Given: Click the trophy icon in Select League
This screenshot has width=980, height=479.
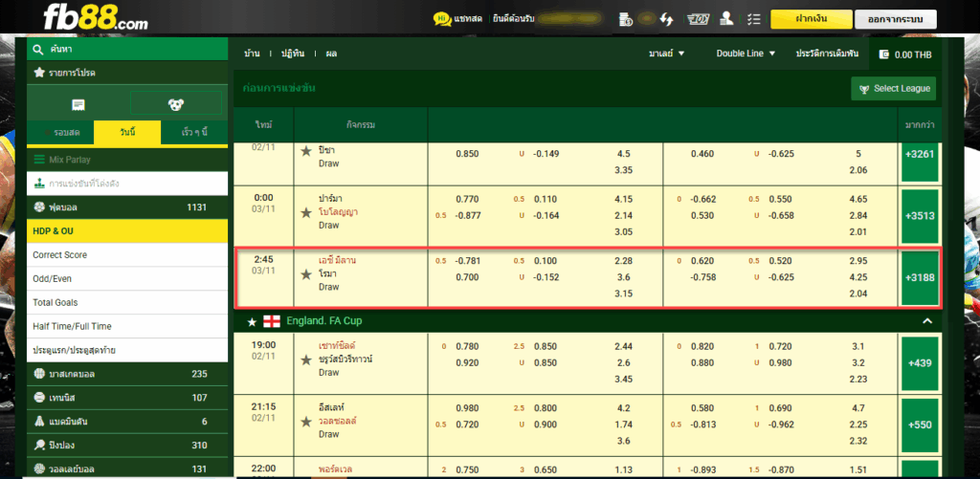Looking at the screenshot, I should pyautogui.click(x=864, y=89).
